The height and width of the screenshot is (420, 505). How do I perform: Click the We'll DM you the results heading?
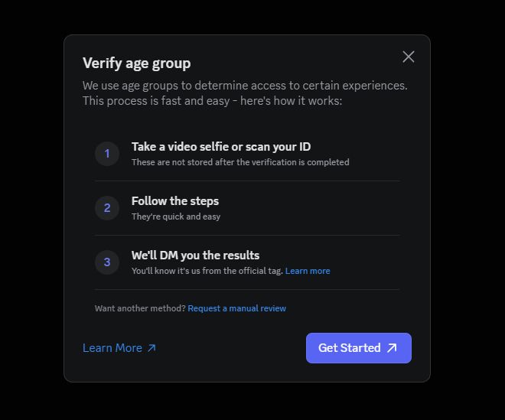tap(195, 256)
